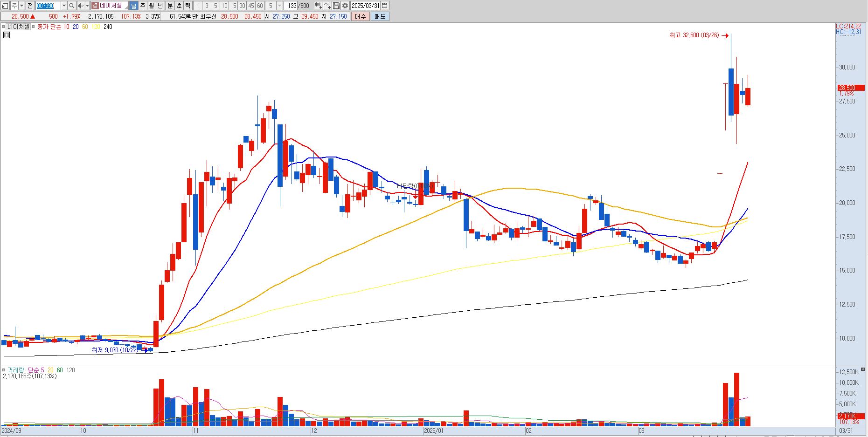Click the grid table icon under the chart legend
Screen dimensions: 868x437
[x=7, y=35]
